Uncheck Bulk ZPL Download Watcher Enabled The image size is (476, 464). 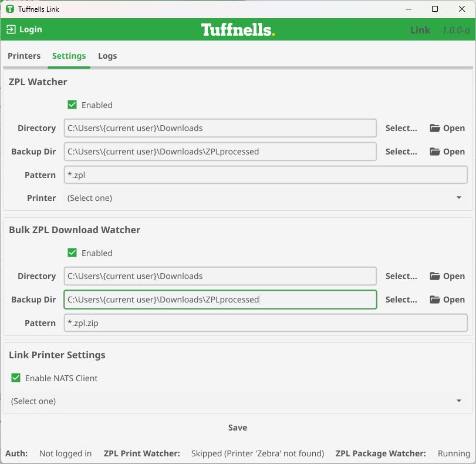(72, 253)
